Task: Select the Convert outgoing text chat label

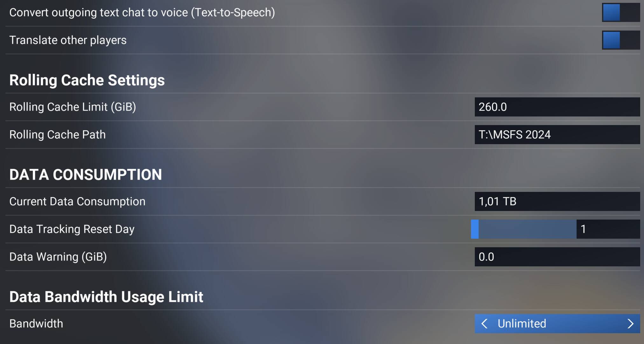Action: (142, 13)
